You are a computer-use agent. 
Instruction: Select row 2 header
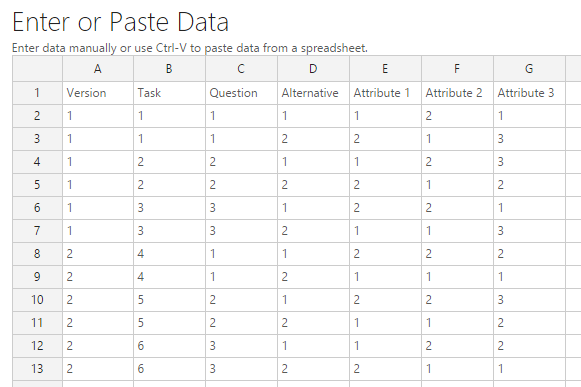click(x=37, y=116)
